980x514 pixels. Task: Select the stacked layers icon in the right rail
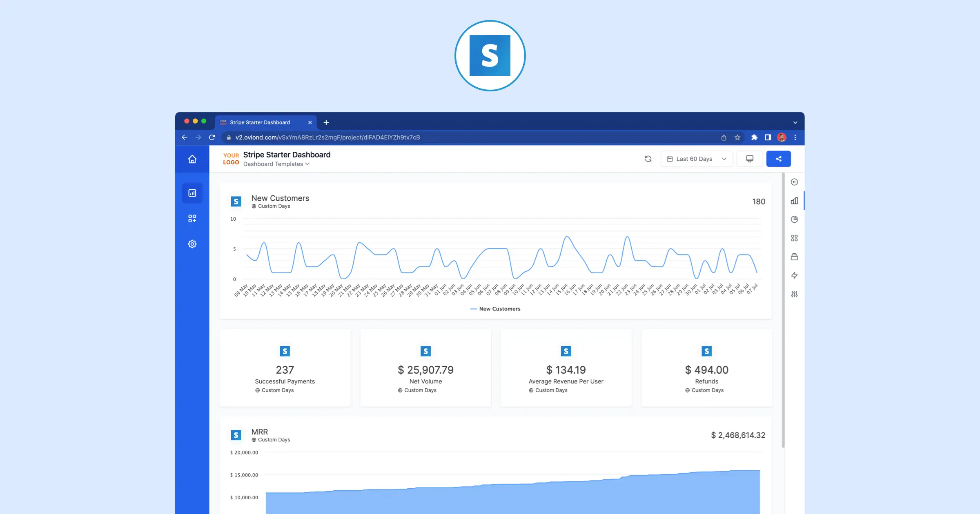click(794, 257)
